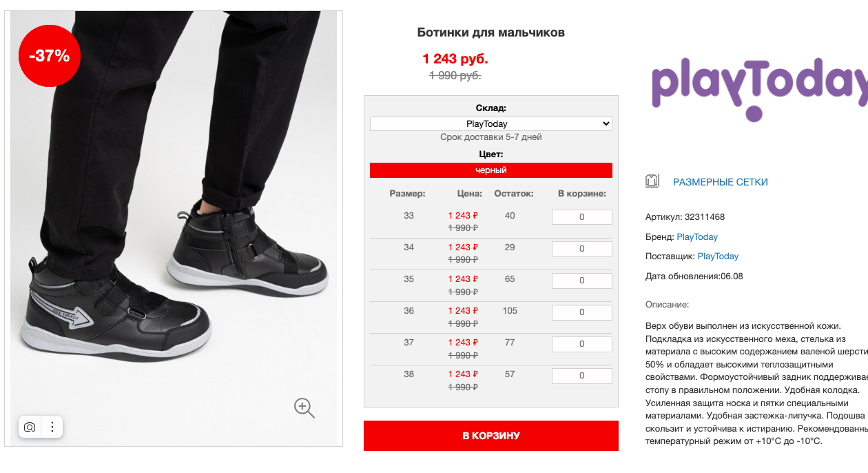Select the черный color option
Screen dimensions: 868x473
click(491, 170)
